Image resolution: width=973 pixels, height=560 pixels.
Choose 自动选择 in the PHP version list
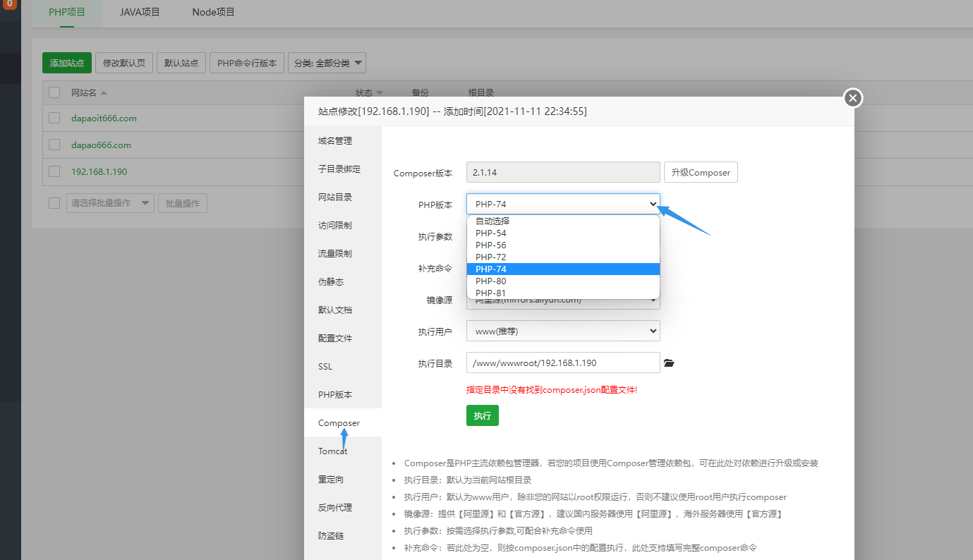click(x=563, y=221)
